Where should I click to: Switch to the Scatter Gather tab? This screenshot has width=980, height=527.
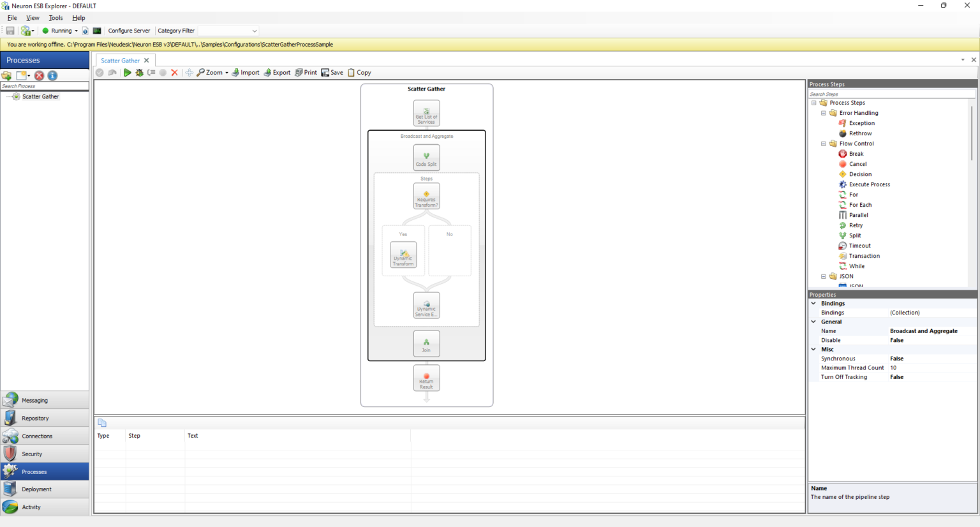(x=120, y=61)
